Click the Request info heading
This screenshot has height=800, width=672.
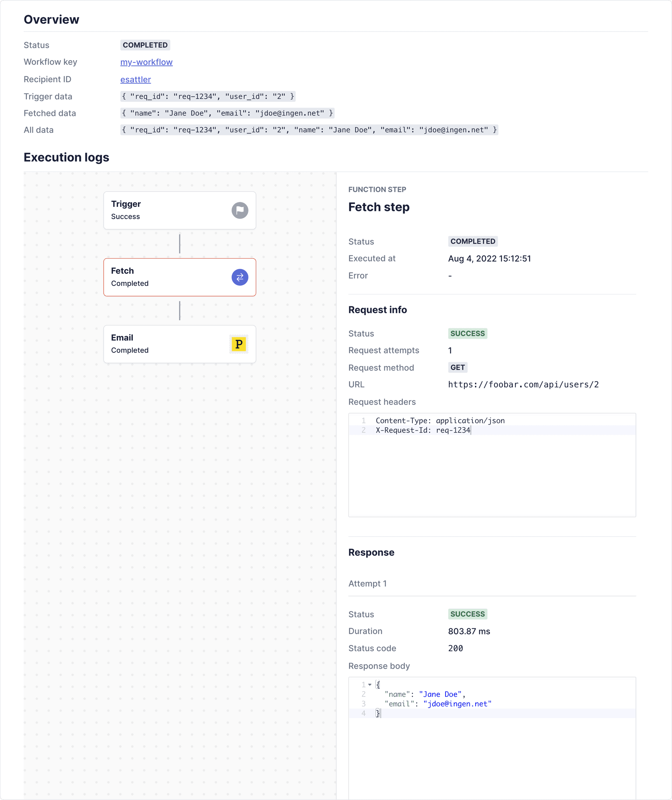click(x=378, y=310)
